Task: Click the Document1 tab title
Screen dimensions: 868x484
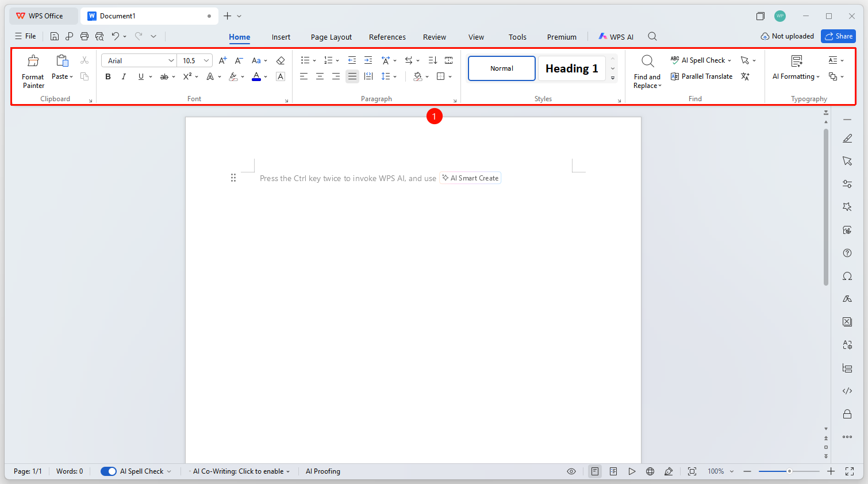Action: pyautogui.click(x=118, y=16)
